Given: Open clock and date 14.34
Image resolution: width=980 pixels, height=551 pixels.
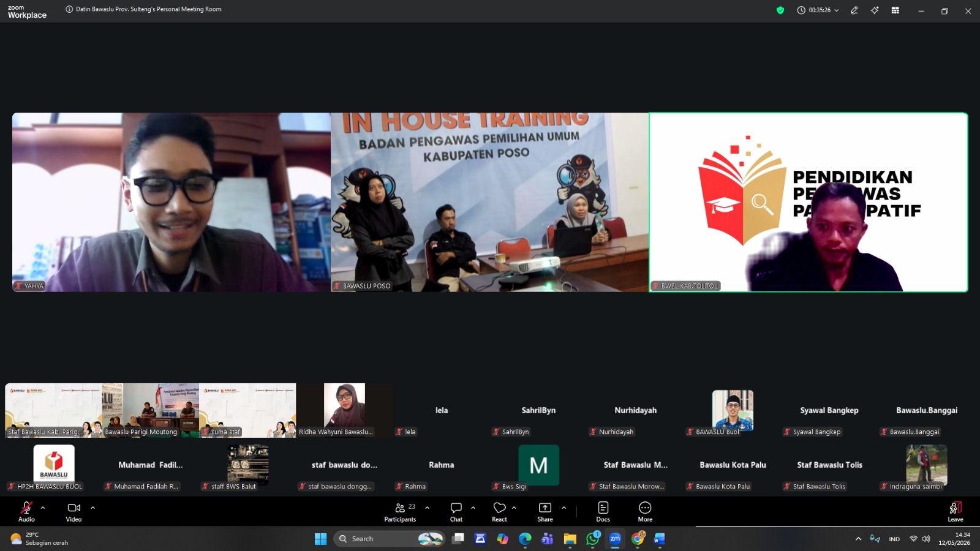Looking at the screenshot, I should [954, 539].
